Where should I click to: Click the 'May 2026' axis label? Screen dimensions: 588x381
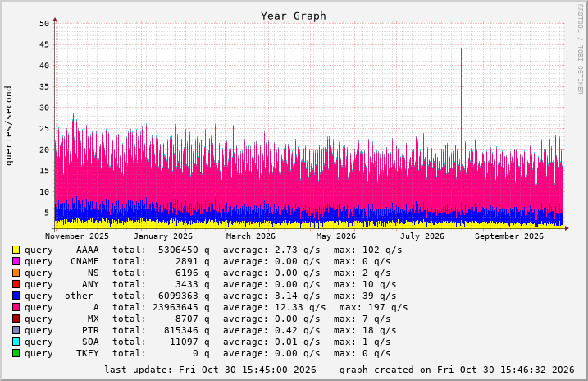tap(335, 236)
